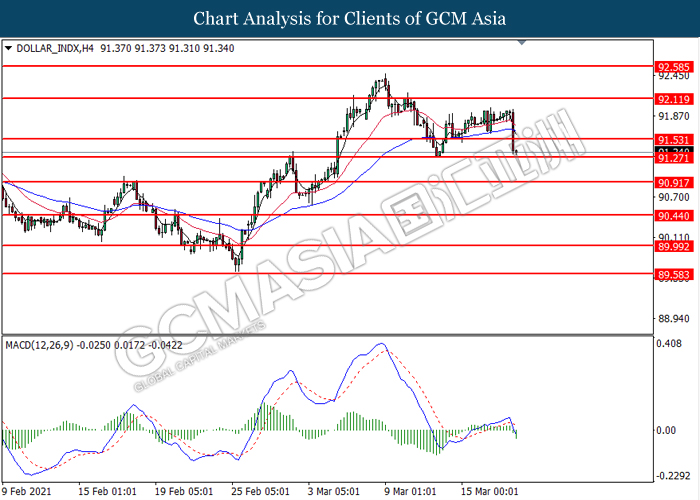Click the MACD(12,26,9) indicator label

(39, 345)
